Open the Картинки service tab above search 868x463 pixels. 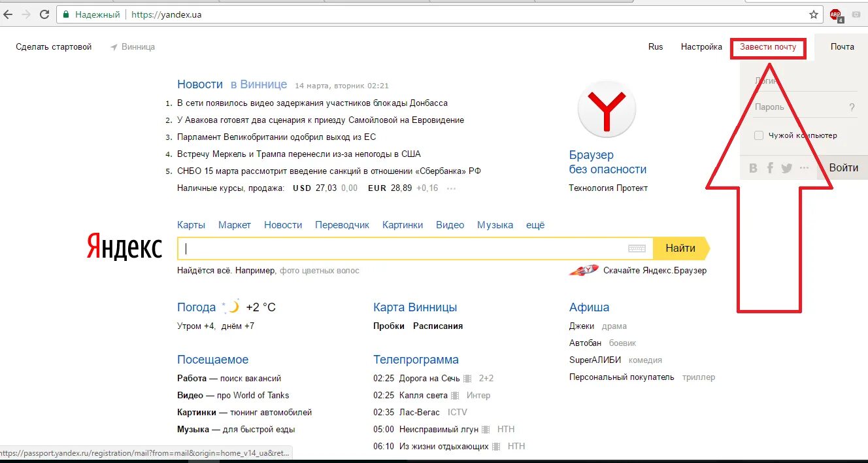click(x=403, y=225)
